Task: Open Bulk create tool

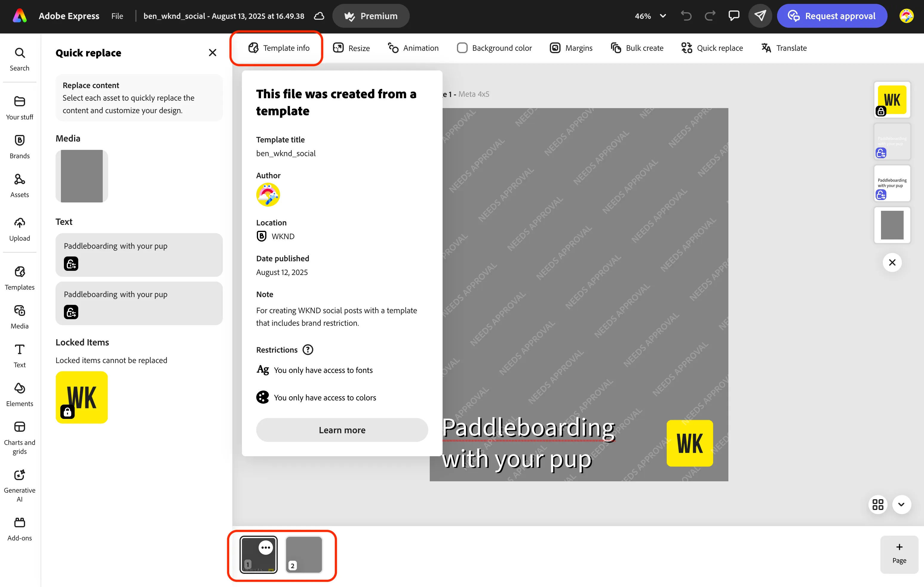Action: pyautogui.click(x=637, y=48)
